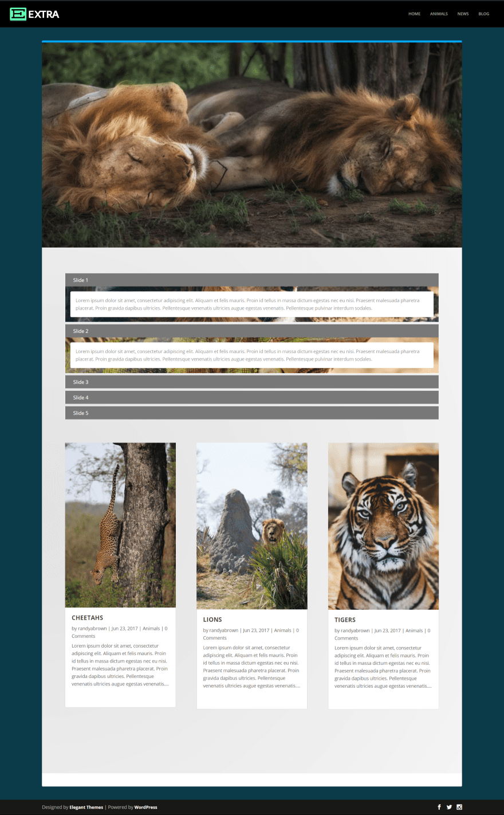Visit Elegant Themes footer link

pyautogui.click(x=86, y=807)
